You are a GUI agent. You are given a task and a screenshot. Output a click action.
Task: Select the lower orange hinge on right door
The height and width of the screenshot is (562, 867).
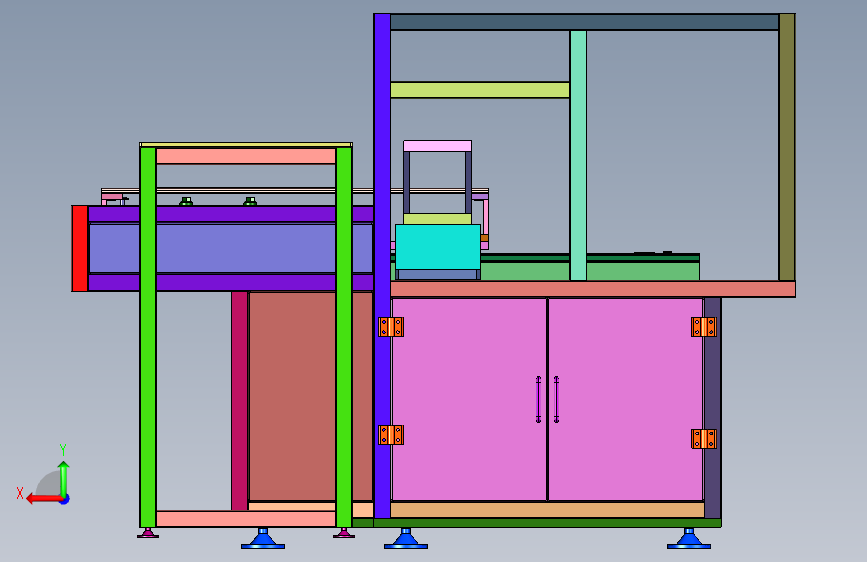click(704, 439)
